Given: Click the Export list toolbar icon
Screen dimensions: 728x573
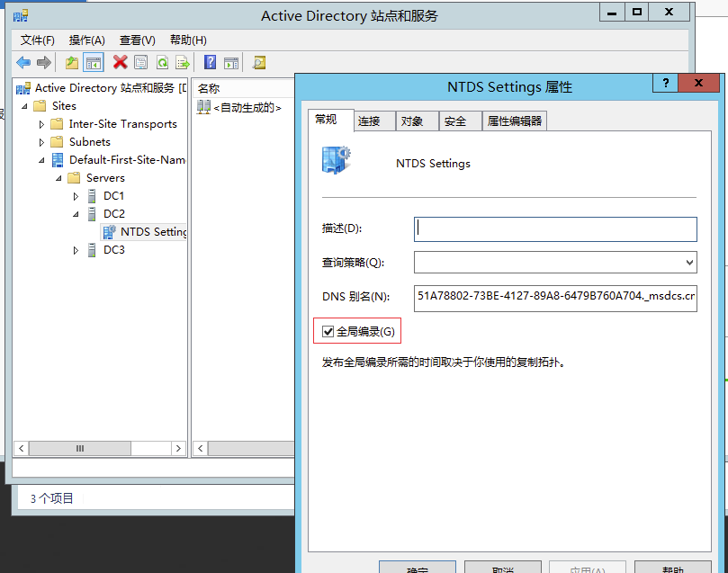Looking at the screenshot, I should click(x=183, y=62).
